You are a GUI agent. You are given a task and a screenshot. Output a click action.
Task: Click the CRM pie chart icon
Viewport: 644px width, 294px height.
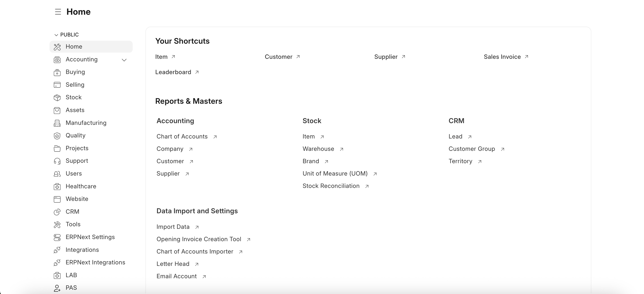click(57, 212)
